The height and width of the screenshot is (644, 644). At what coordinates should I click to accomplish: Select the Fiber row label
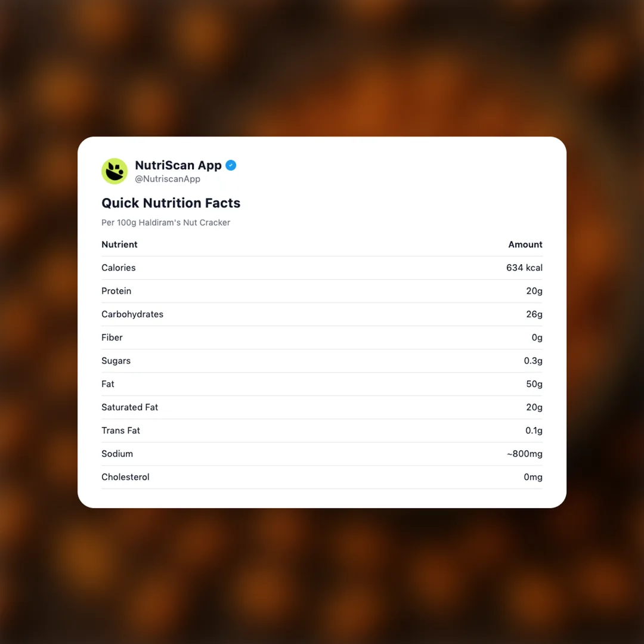click(x=112, y=338)
